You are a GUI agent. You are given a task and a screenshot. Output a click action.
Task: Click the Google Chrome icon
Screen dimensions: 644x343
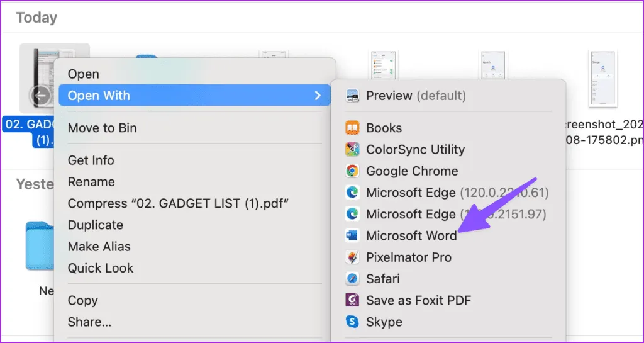352,171
